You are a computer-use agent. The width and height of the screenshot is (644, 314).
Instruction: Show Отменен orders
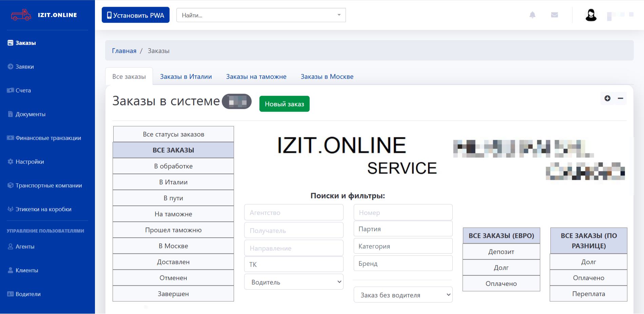173,278
